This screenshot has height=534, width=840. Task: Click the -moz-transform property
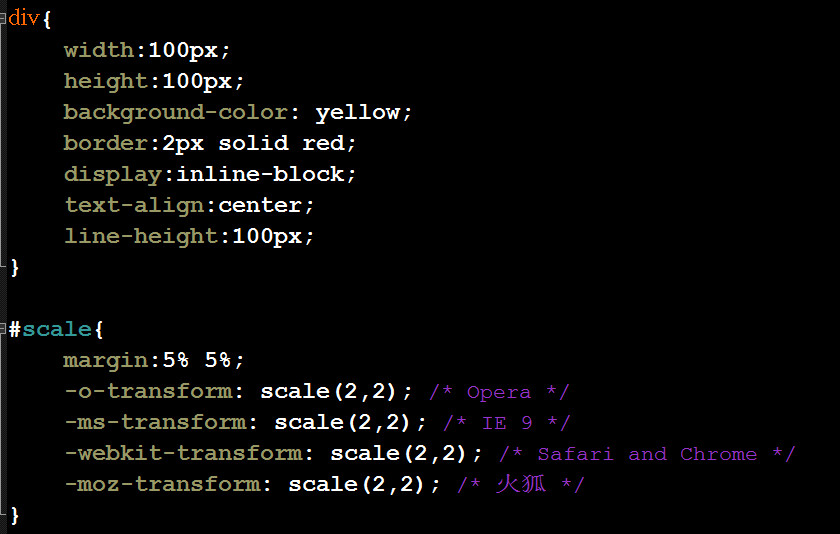(161, 484)
